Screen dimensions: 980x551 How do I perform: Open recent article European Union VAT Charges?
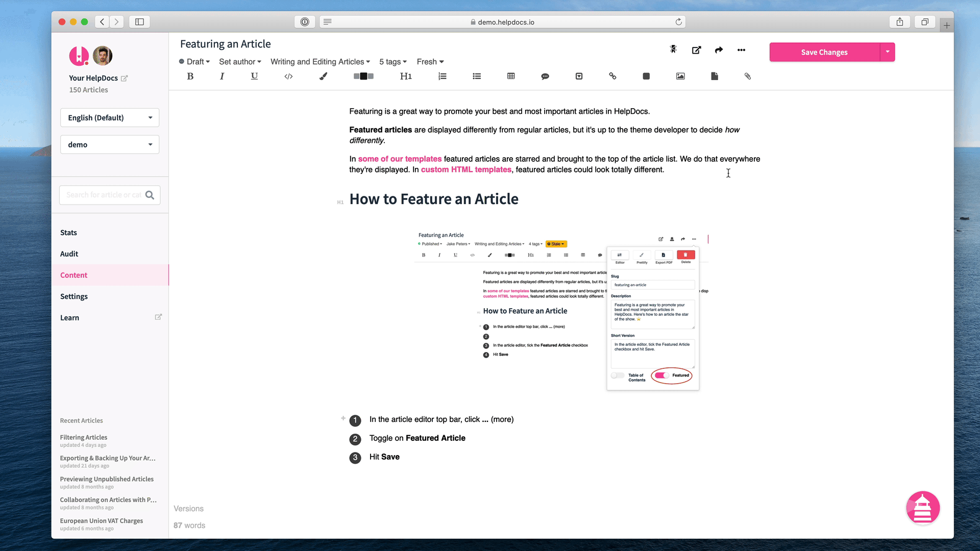coord(101,521)
